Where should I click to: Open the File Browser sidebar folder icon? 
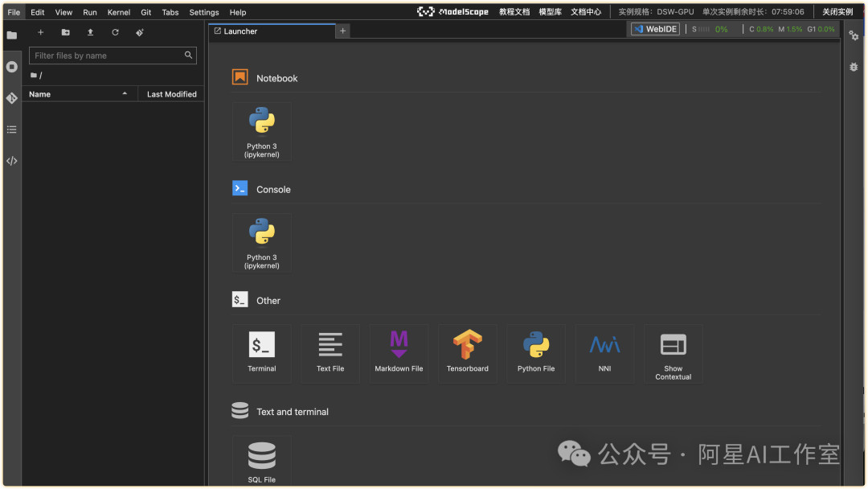tap(11, 35)
